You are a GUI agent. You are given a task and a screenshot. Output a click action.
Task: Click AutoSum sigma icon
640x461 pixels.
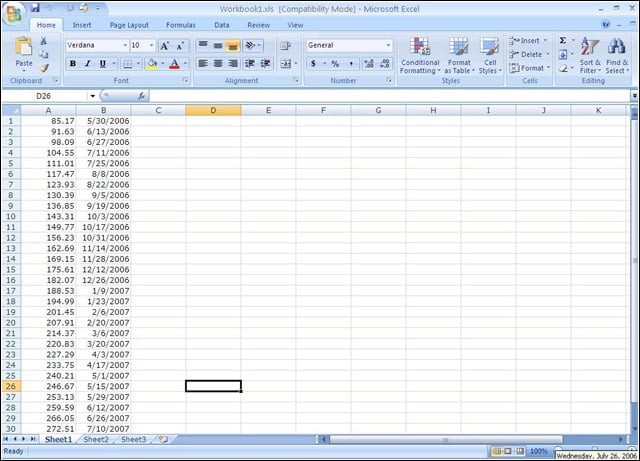click(x=563, y=40)
